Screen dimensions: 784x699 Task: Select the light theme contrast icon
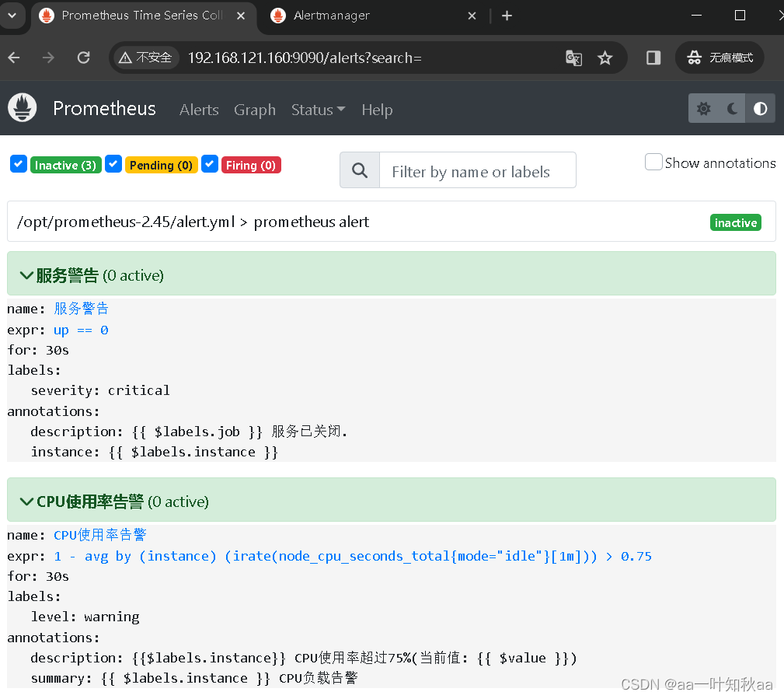click(x=761, y=109)
